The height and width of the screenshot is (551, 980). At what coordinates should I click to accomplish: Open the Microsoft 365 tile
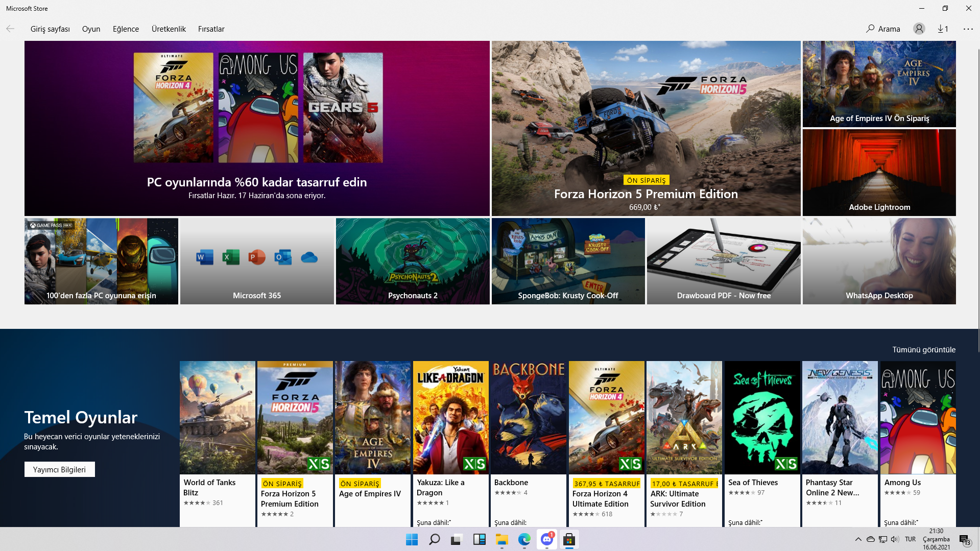257,261
